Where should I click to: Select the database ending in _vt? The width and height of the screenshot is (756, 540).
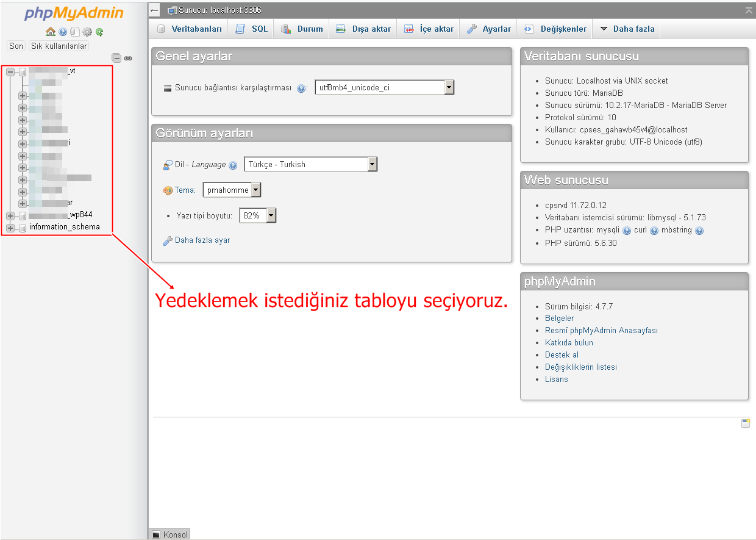52,71
